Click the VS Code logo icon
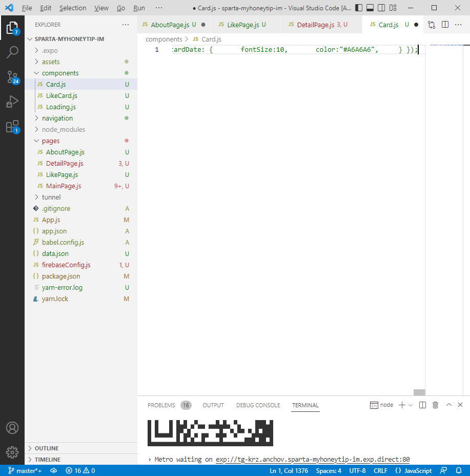 click(x=9, y=8)
